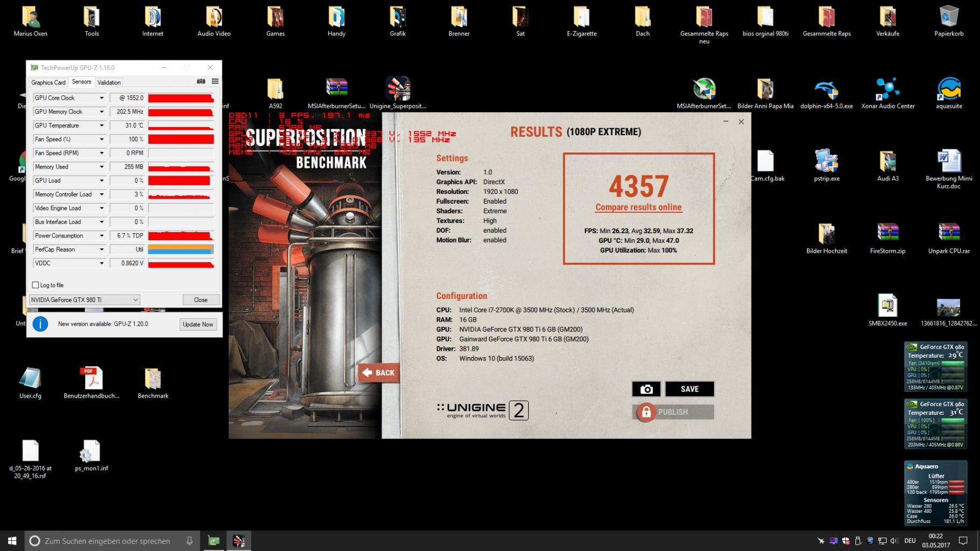The width and height of the screenshot is (980, 551).
Task: Click the Aquaero desktop gadget
Action: 935,493
